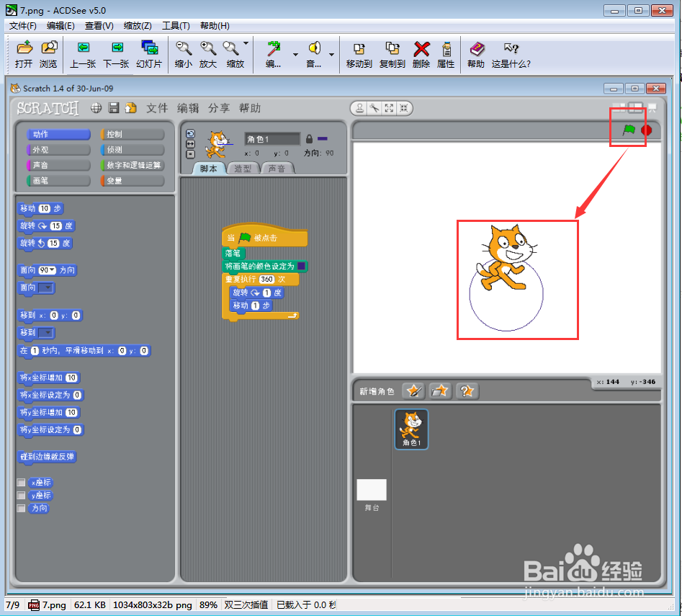
Task: Toggle the sprite lock icon
Action: pyautogui.click(x=309, y=139)
